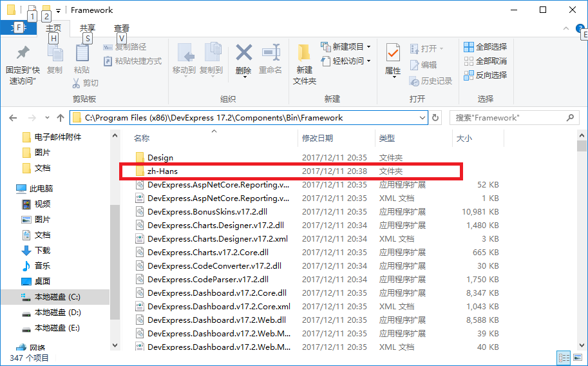
Task: Open Quick Access Toolbar customize dropdown
Action: pos(58,11)
